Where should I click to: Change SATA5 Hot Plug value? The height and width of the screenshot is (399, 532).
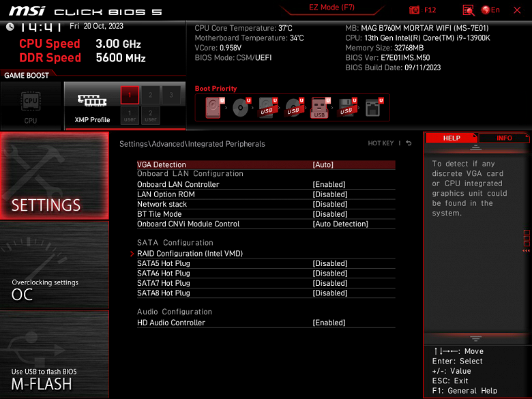coord(266,263)
